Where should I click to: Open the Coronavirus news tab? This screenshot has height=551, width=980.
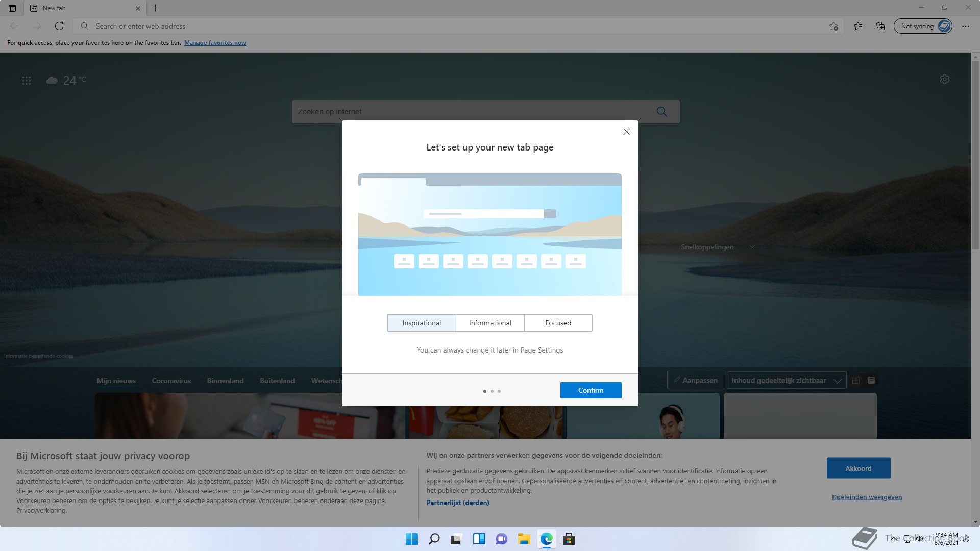(x=171, y=381)
